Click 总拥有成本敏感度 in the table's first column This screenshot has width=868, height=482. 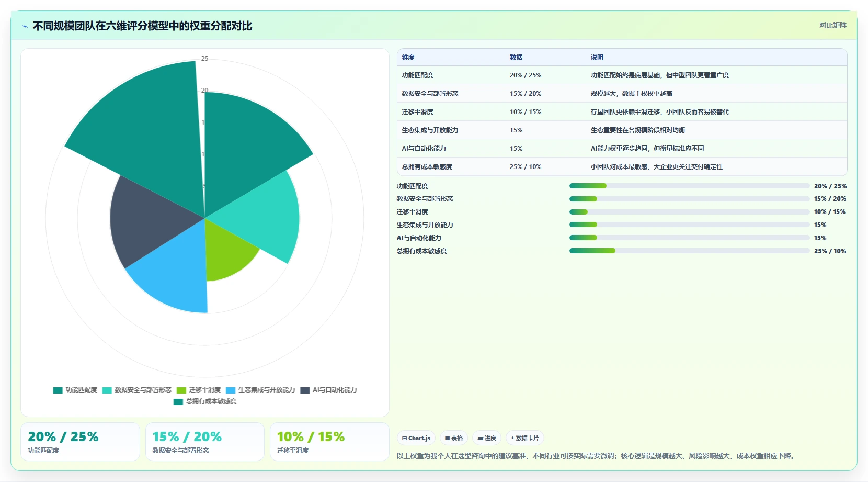(427, 167)
